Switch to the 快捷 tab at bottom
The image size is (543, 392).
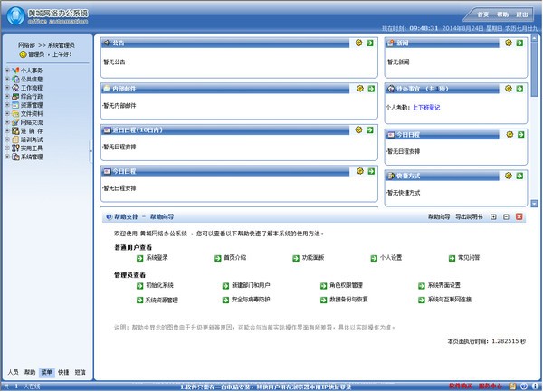click(63, 372)
